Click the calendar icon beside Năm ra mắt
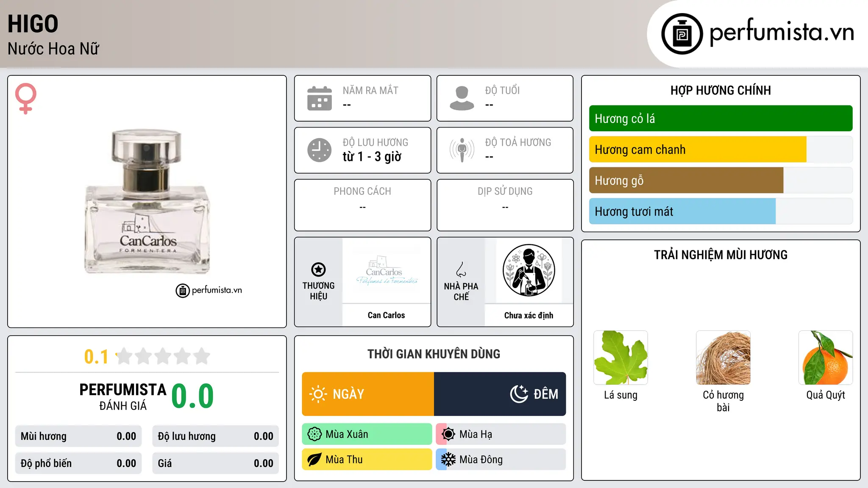 tap(320, 98)
